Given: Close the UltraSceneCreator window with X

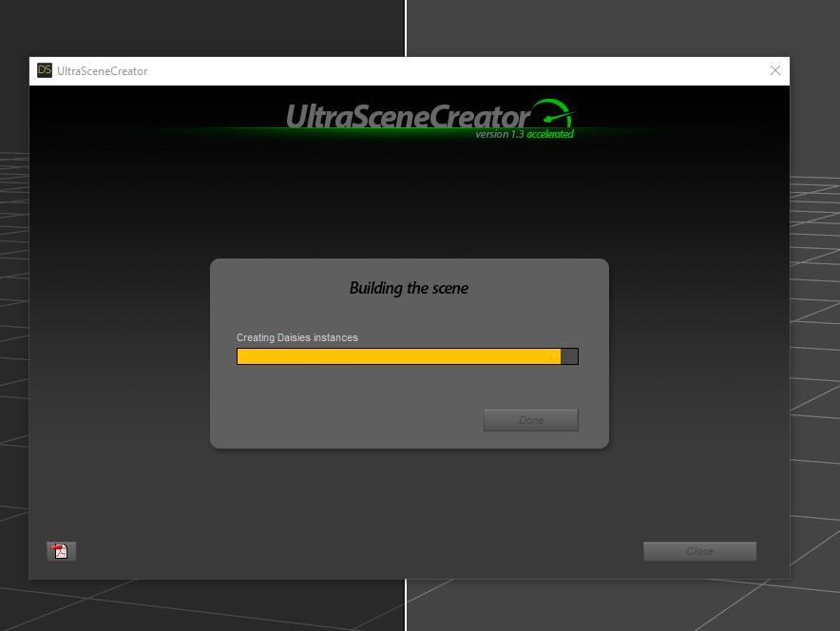Looking at the screenshot, I should pyautogui.click(x=774, y=70).
